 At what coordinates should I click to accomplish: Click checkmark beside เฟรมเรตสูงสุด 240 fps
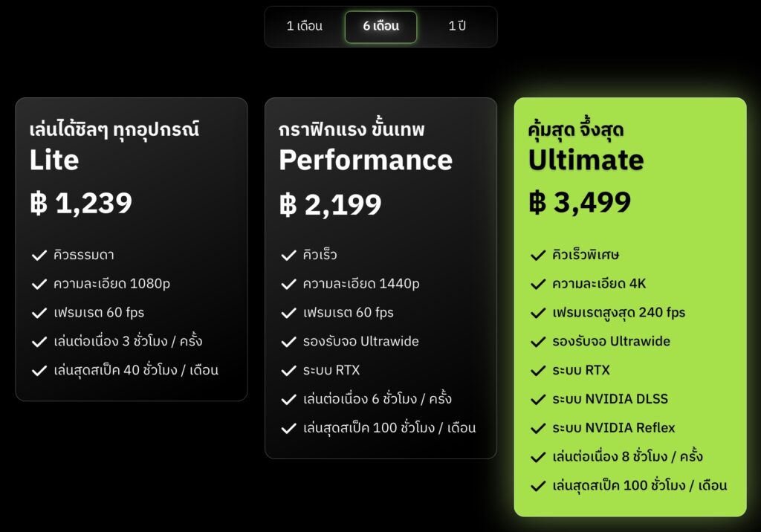click(538, 313)
